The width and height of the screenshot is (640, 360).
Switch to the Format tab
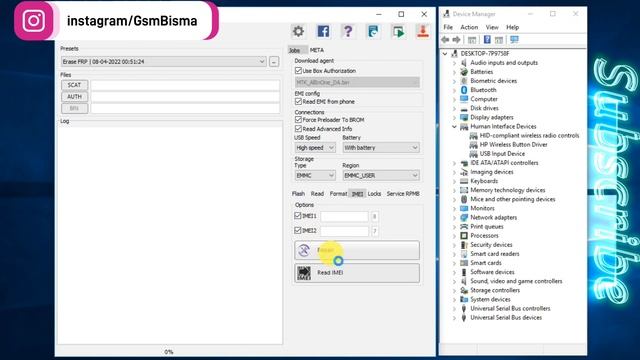(x=338, y=194)
